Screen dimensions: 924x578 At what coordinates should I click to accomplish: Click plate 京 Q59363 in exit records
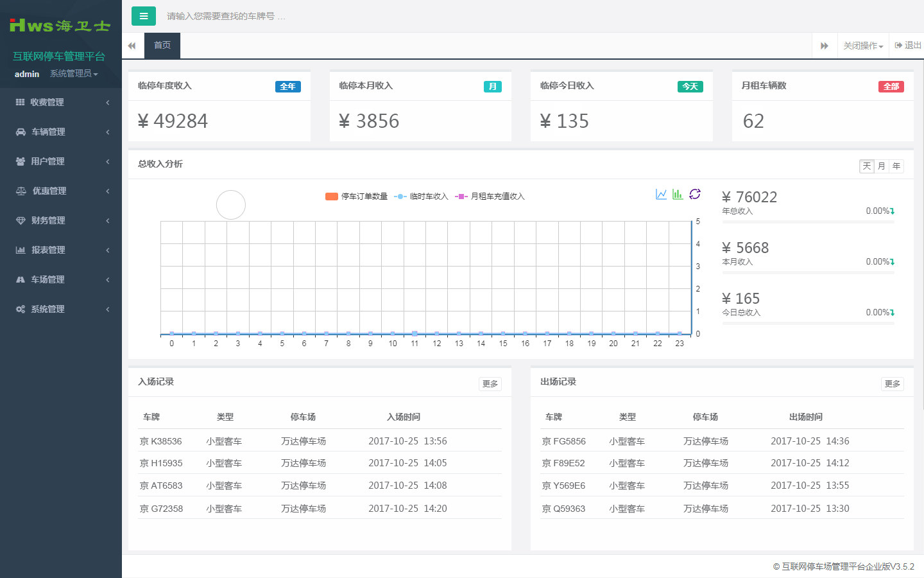[563, 509]
